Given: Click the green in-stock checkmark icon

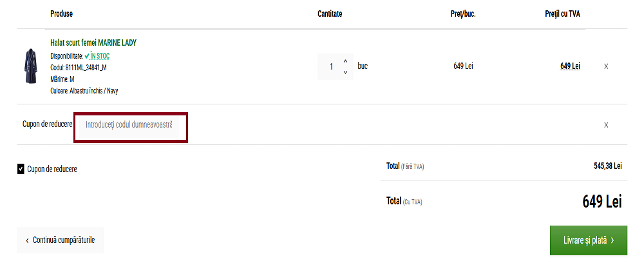Looking at the screenshot, I should point(87,56).
